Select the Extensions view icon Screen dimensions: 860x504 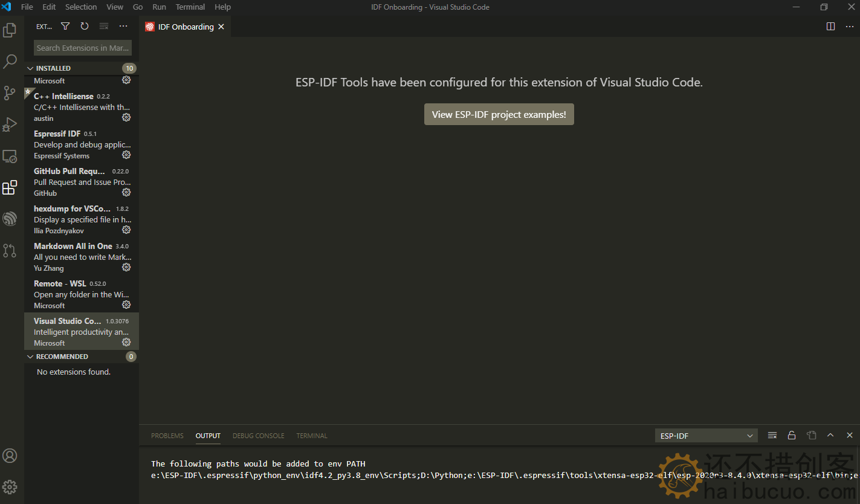tap(10, 187)
